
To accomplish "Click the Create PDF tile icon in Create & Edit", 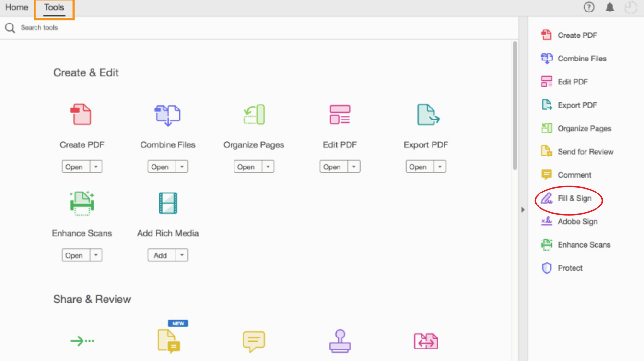I will 81,114.
